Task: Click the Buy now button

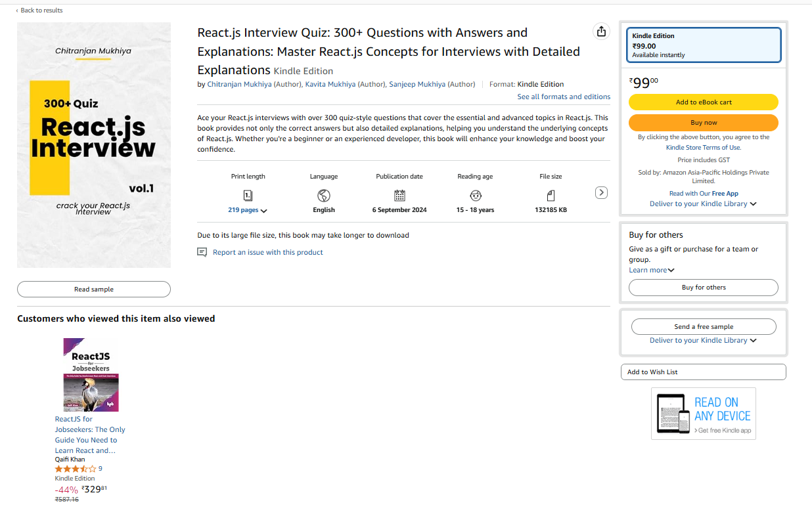Action: 704,123
